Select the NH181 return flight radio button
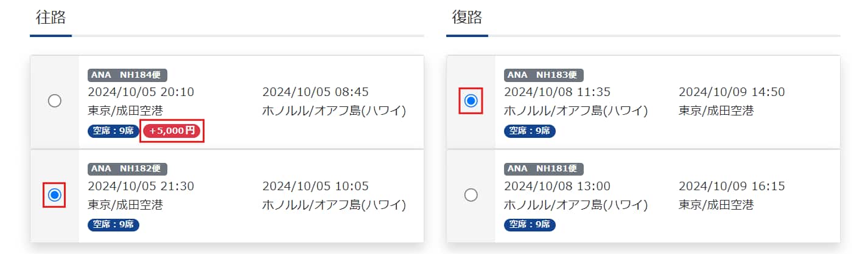 point(471,194)
